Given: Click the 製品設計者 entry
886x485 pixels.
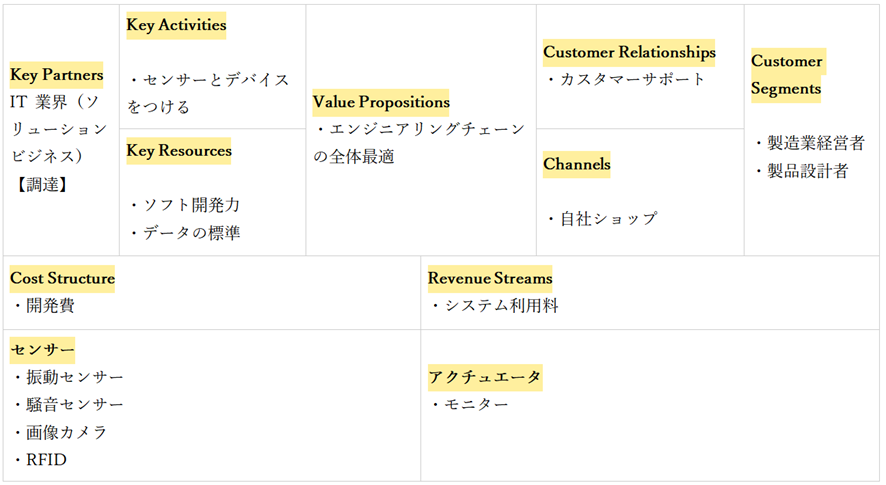Looking at the screenshot, I should pyautogui.click(x=807, y=171).
